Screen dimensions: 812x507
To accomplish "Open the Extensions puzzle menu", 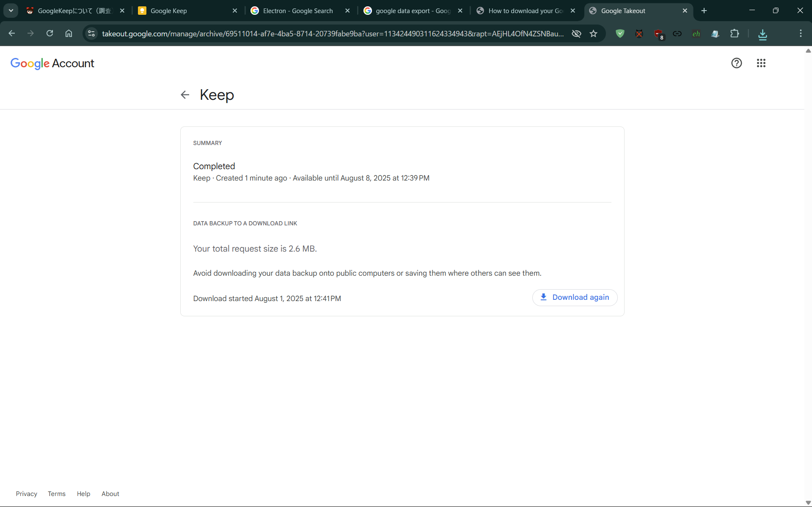I will coord(735,33).
